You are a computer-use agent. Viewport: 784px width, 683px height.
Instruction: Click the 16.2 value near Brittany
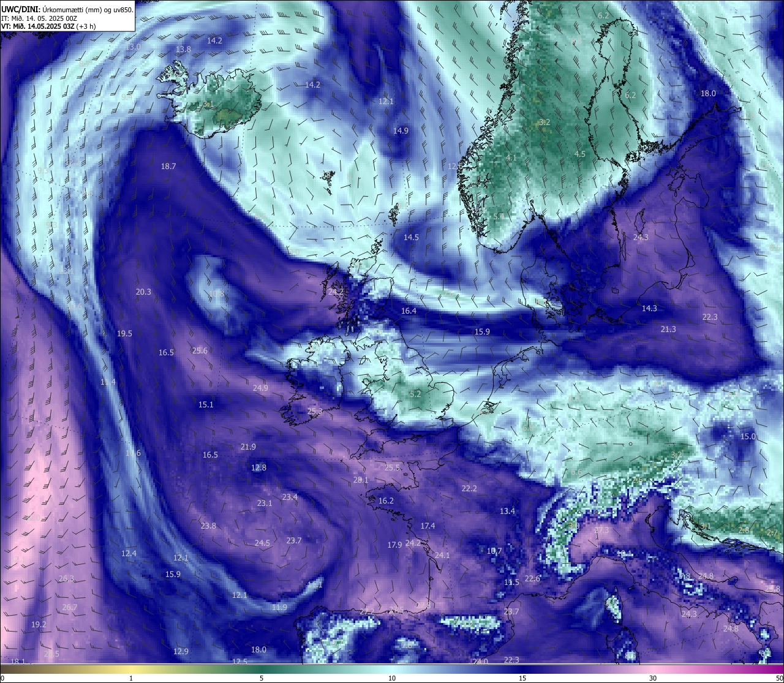coord(386,500)
